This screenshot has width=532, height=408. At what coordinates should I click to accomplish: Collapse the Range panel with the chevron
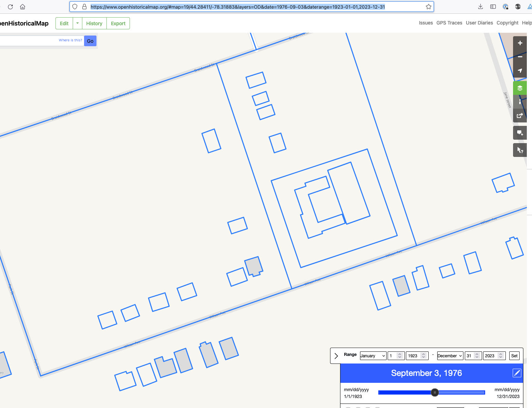coord(336,356)
